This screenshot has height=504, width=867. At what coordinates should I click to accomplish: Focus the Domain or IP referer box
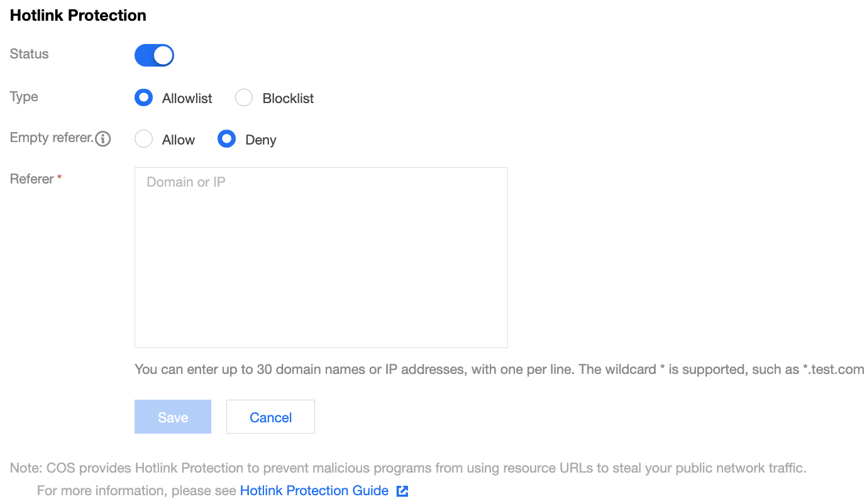click(x=321, y=258)
